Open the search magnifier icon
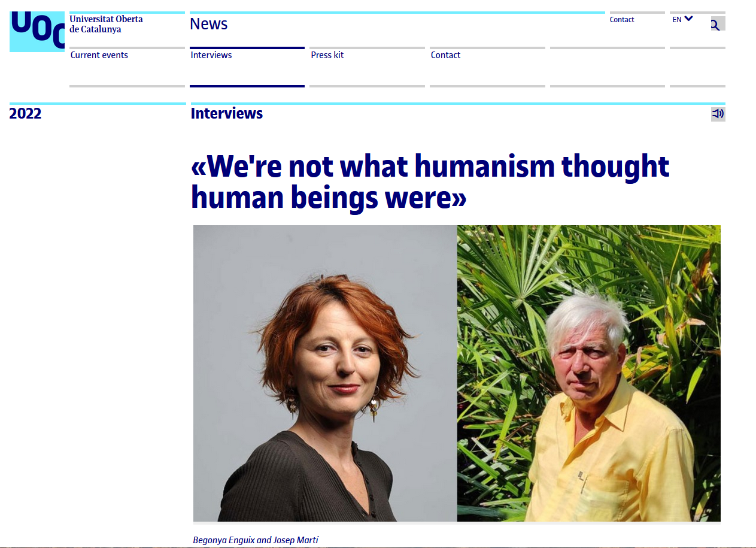This screenshot has width=756, height=548. (718, 24)
